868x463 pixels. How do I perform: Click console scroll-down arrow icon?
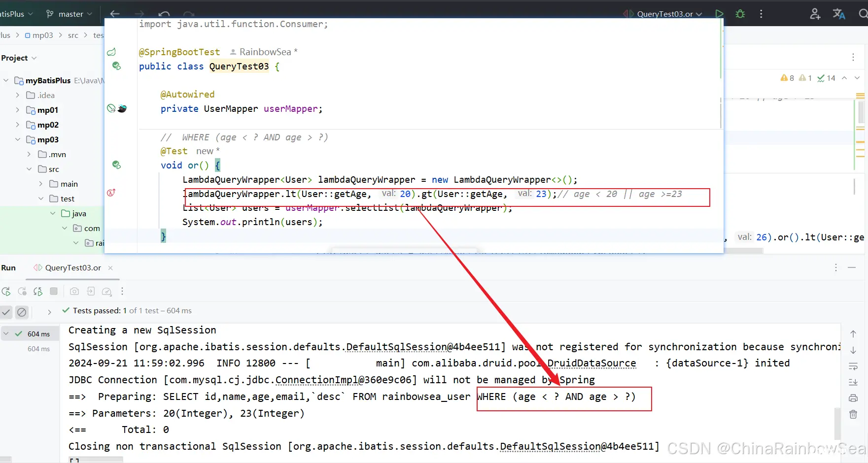click(x=853, y=350)
